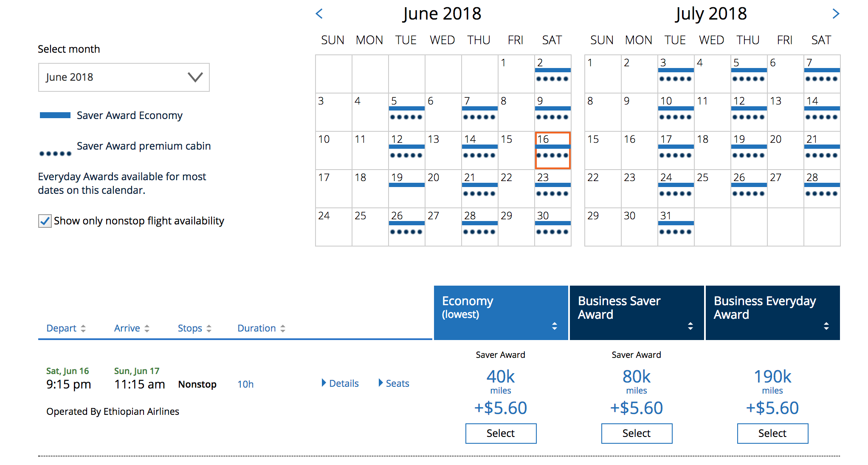The height and width of the screenshot is (465, 868).
Task: Uncheck Show only nonstop flight availability
Action: [45, 221]
